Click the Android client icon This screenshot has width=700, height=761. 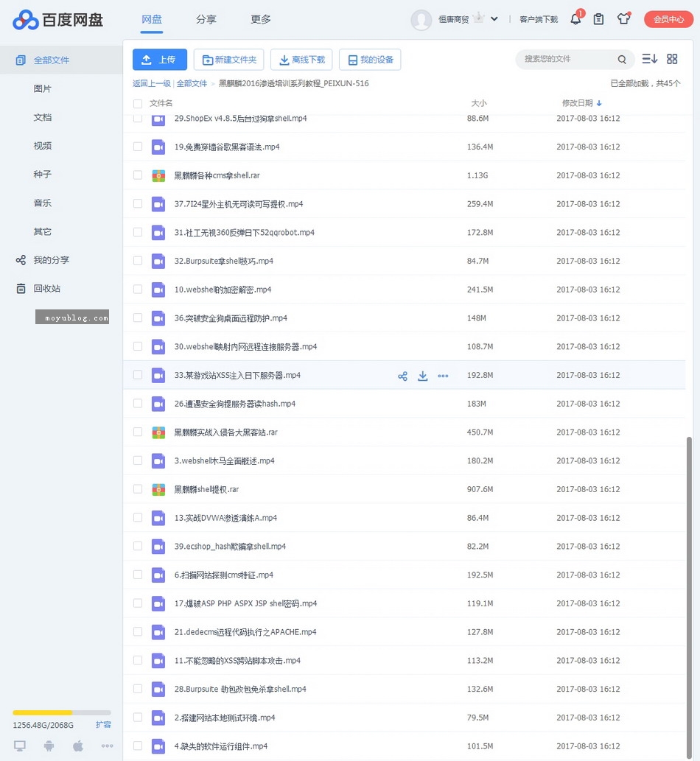(x=49, y=746)
